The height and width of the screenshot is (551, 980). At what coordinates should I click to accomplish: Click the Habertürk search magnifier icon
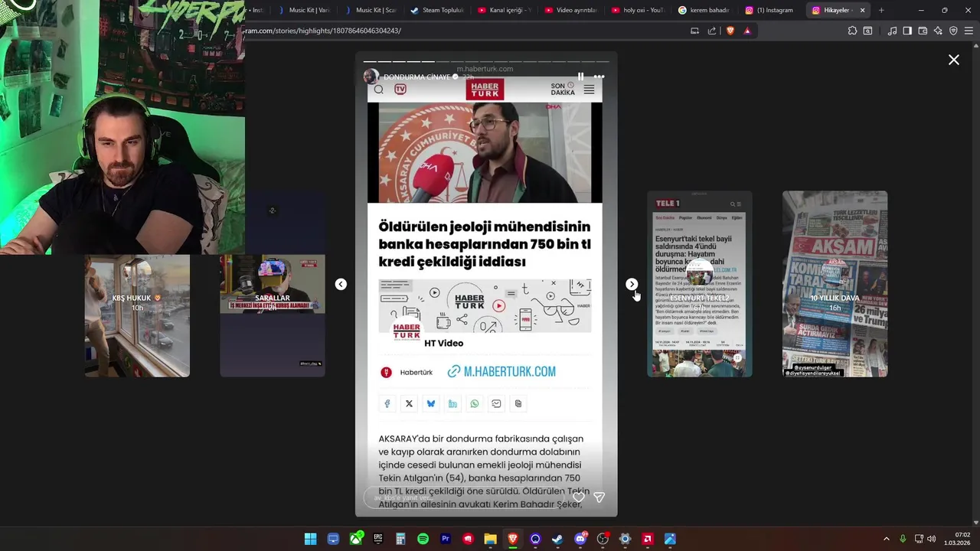click(x=378, y=90)
